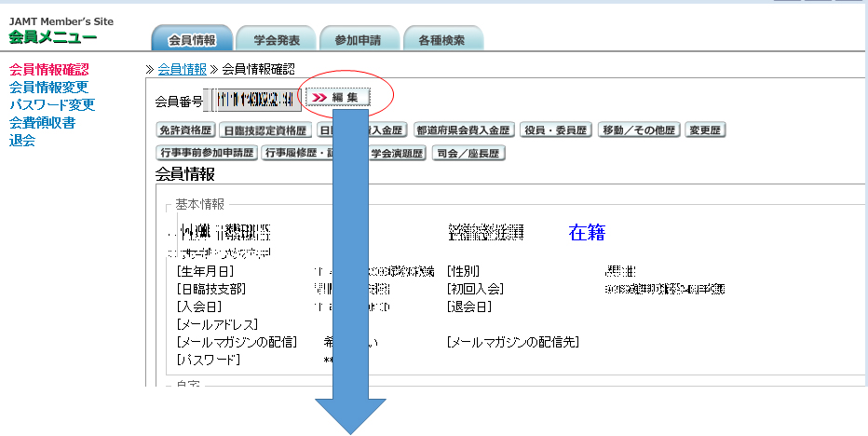Go to 会員情報変更 in the sidebar
This screenshot has width=868, height=436.
click(48, 87)
